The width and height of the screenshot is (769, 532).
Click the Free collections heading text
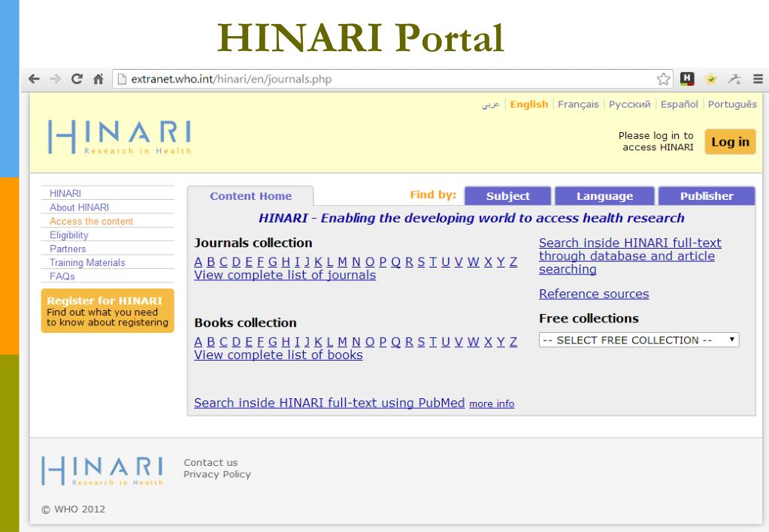pos(589,318)
